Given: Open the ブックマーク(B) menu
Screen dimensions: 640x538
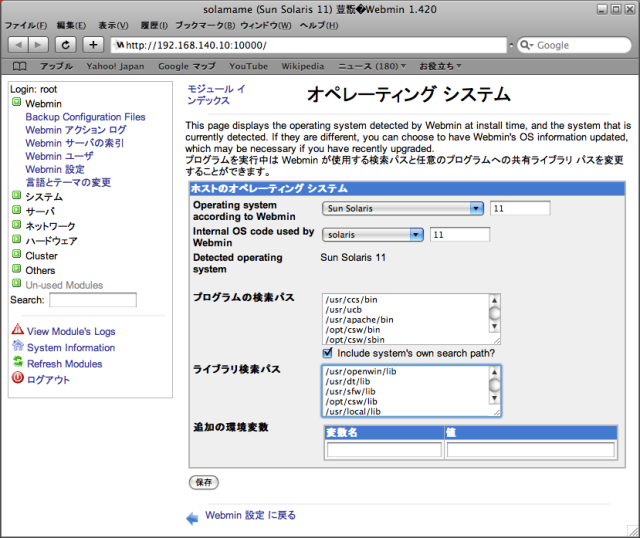Looking at the screenshot, I should pos(205,25).
